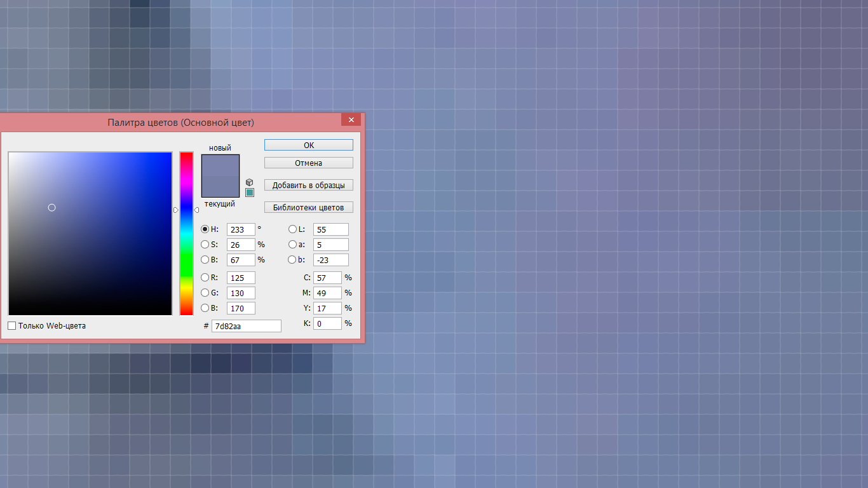Enable the Только Web-цвета checkbox
The height and width of the screenshot is (488, 868).
coord(12,326)
